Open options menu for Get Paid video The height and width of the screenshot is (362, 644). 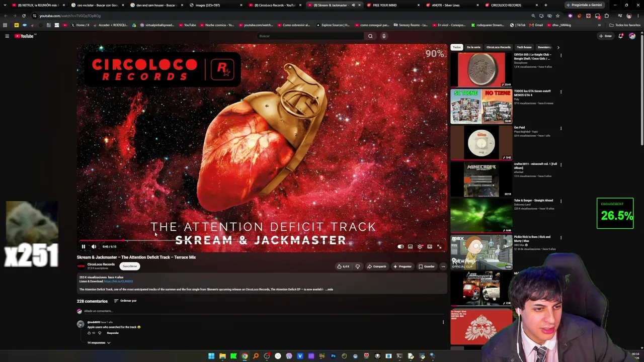pos(561,128)
